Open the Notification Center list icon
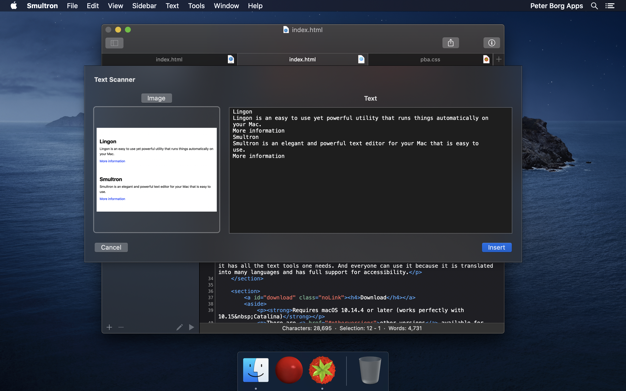This screenshot has height=391, width=626. 610,6
